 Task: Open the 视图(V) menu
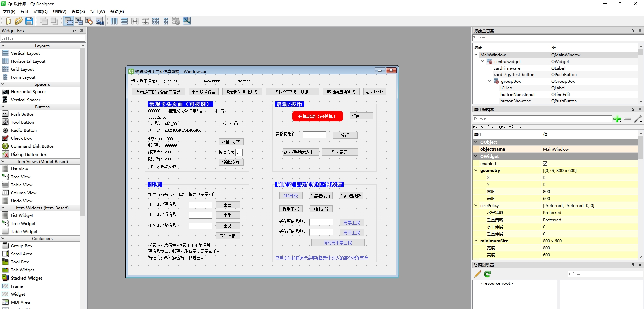click(59, 11)
